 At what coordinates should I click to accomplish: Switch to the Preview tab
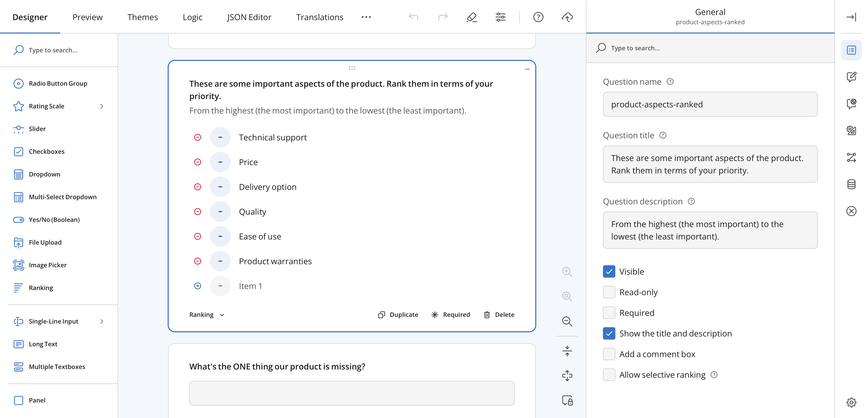click(x=87, y=17)
